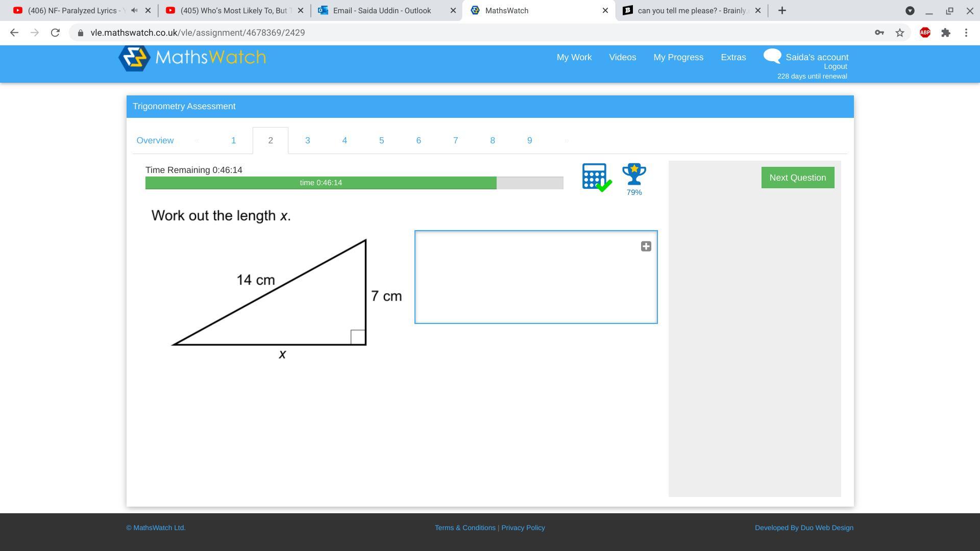Open the chat bubble icon

(x=772, y=56)
